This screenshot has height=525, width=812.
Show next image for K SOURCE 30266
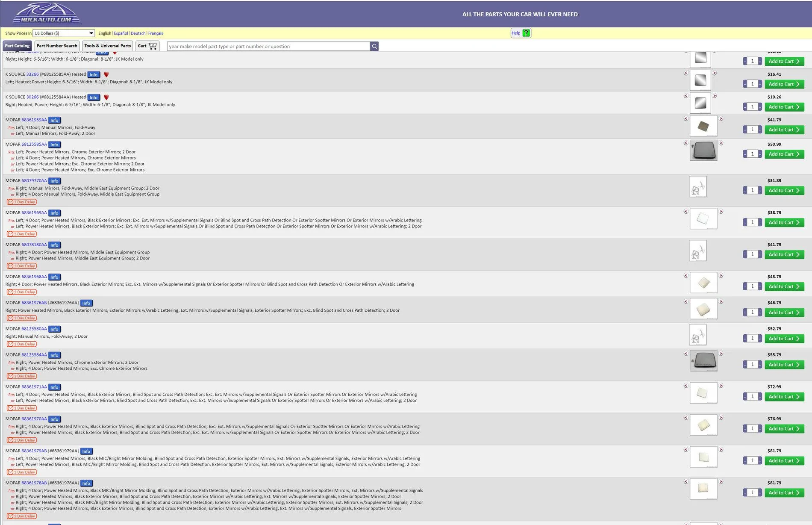[714, 96]
